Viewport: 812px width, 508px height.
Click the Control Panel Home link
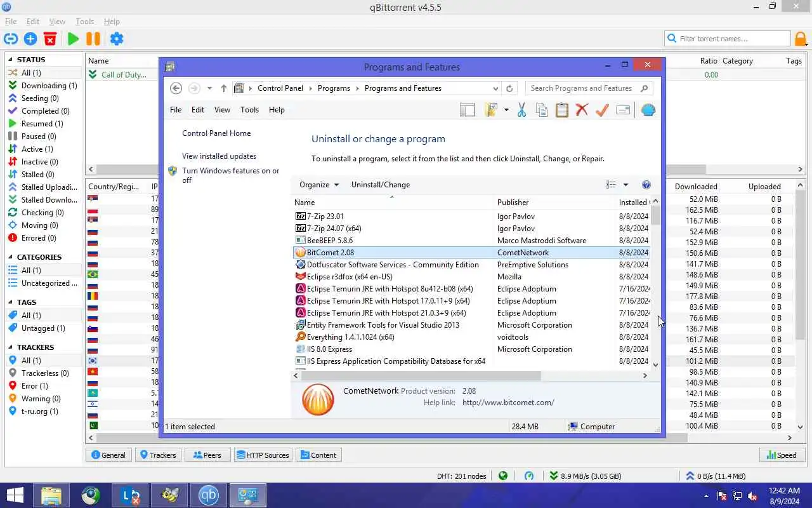pos(216,133)
